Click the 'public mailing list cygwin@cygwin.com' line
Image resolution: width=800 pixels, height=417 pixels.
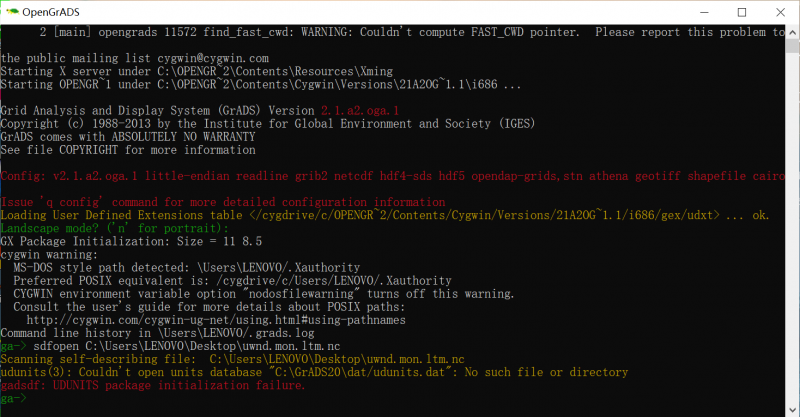point(135,58)
